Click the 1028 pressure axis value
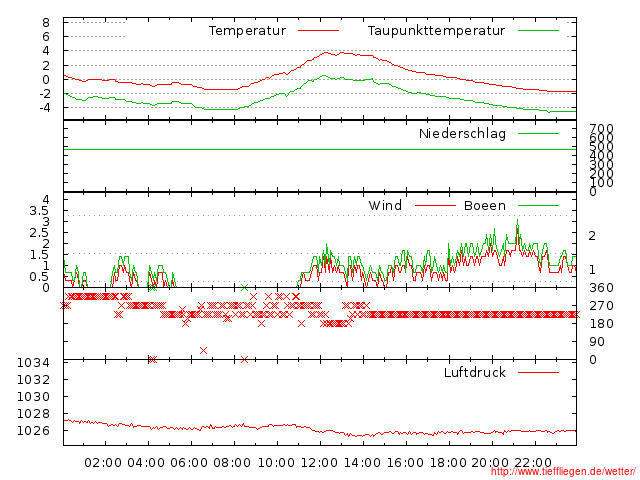This screenshot has height=480, width=640. (x=33, y=414)
